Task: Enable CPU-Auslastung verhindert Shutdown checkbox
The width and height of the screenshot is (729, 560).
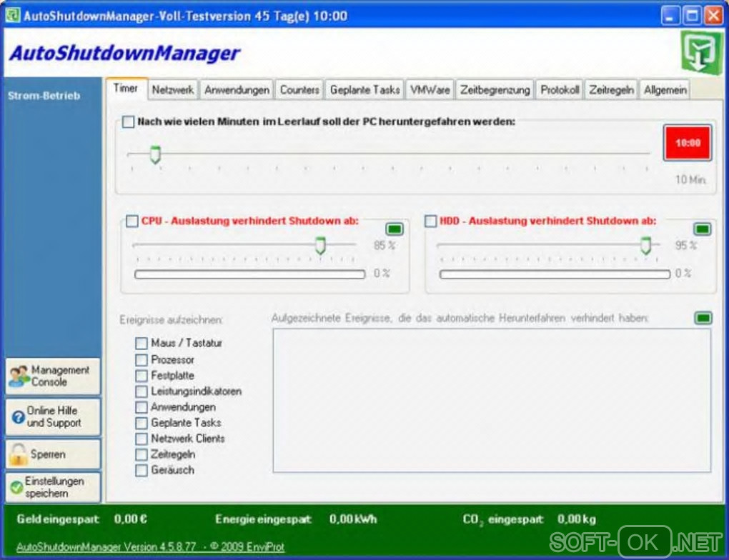Action: pos(132,221)
